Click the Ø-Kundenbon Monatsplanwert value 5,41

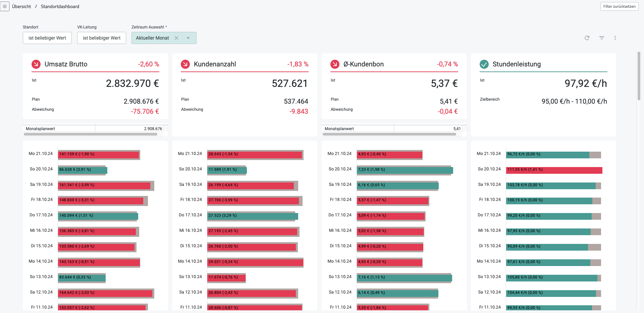[457, 129]
